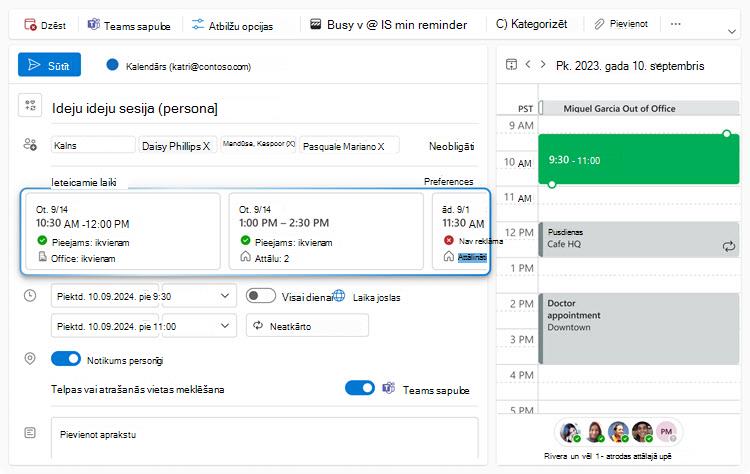Select suggested time 1:00 PM – 2:30 PM
750x474 pixels.
pos(326,231)
